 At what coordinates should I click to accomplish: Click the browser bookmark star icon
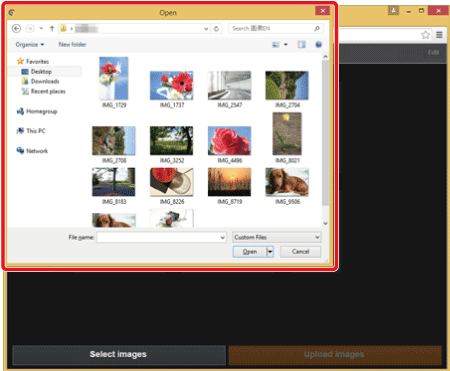click(x=425, y=35)
